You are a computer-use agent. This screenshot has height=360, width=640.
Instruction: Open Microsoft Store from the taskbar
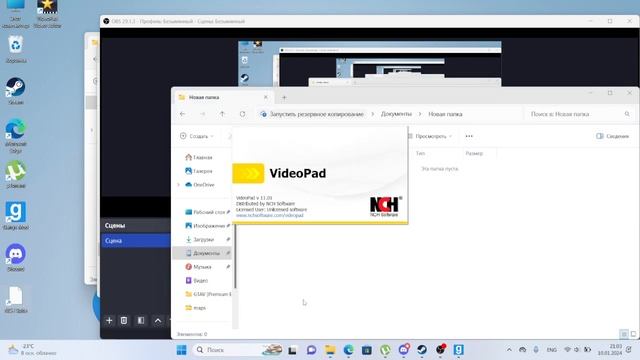[x=367, y=350]
